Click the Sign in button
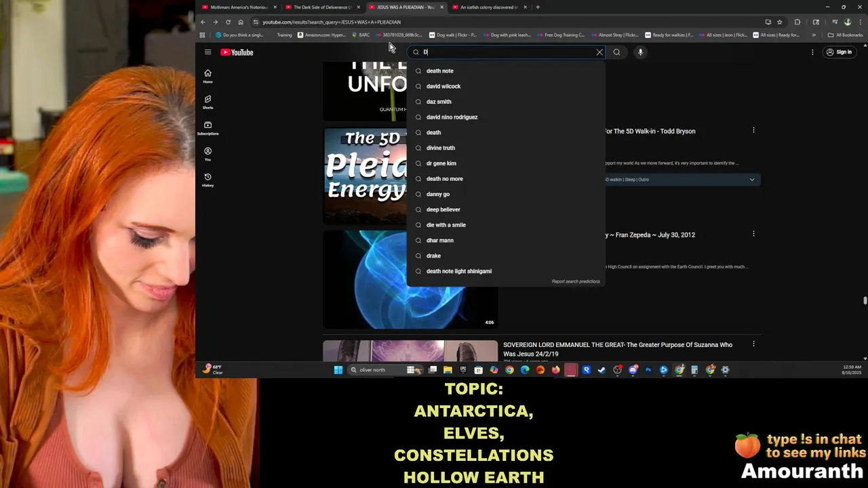The image size is (868, 488). click(839, 52)
